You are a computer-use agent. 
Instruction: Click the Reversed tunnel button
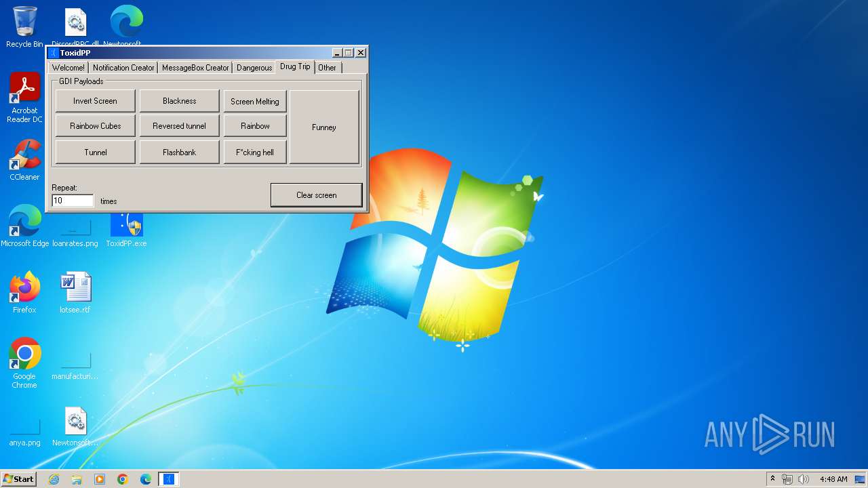tap(179, 126)
